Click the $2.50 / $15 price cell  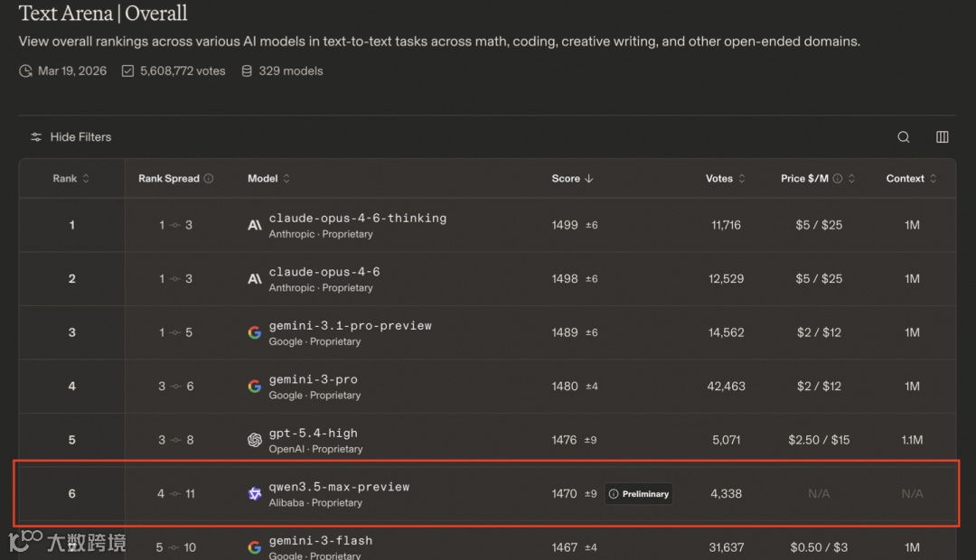819,440
